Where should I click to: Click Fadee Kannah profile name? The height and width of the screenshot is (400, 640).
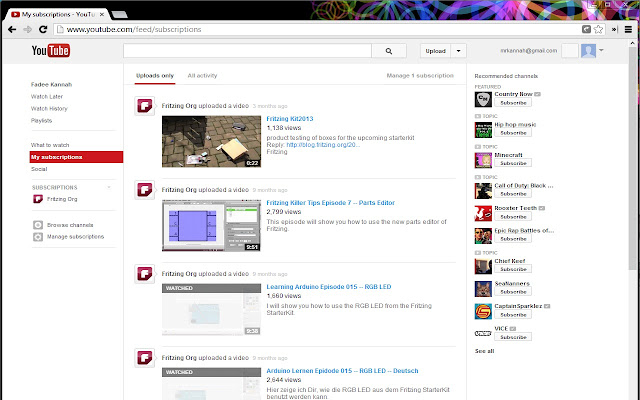point(51,84)
